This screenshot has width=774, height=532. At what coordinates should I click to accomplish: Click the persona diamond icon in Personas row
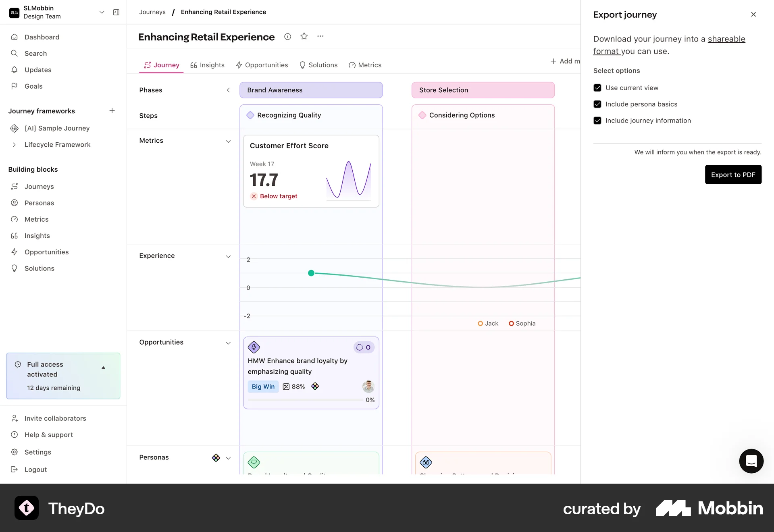click(x=216, y=457)
